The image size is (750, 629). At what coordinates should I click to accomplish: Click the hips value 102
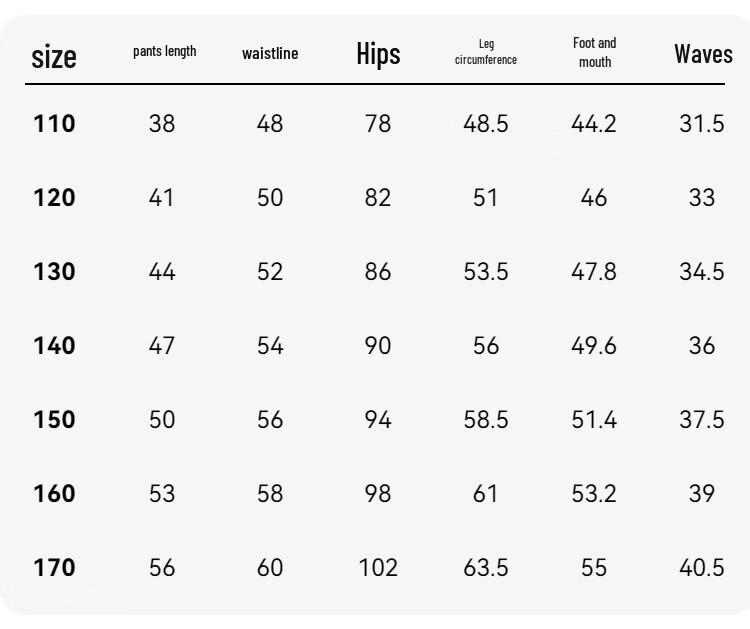click(378, 567)
